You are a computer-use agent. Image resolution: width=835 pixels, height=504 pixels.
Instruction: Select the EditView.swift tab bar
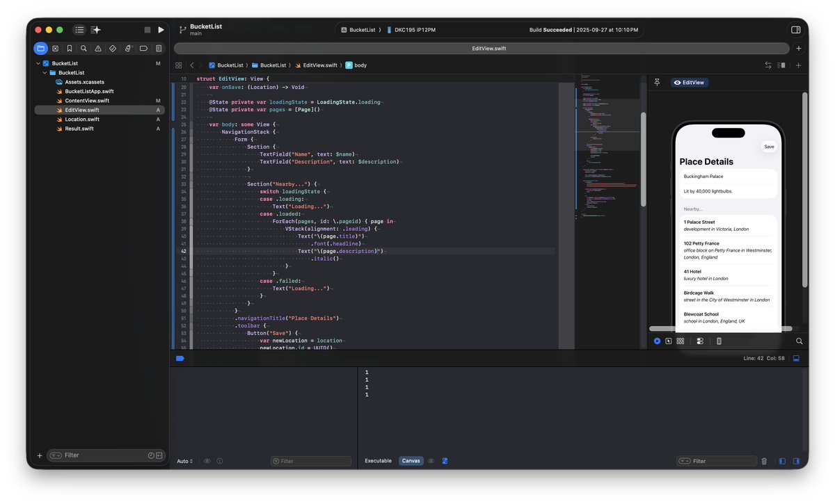pyautogui.click(x=482, y=49)
